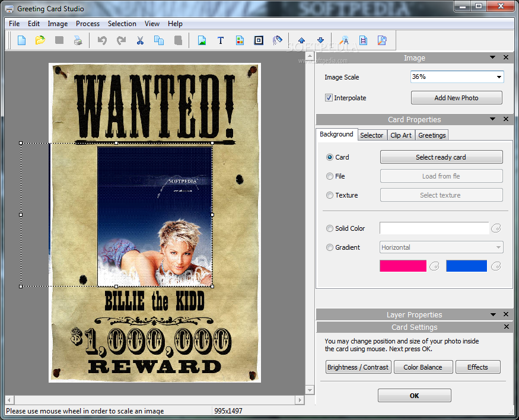Click the Open folder toolbar icon

click(40, 40)
